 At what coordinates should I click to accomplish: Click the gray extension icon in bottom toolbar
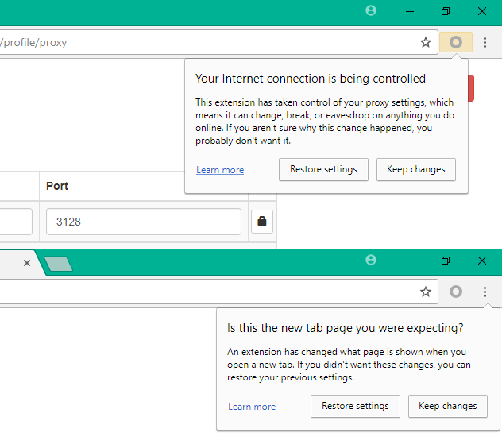point(456,292)
